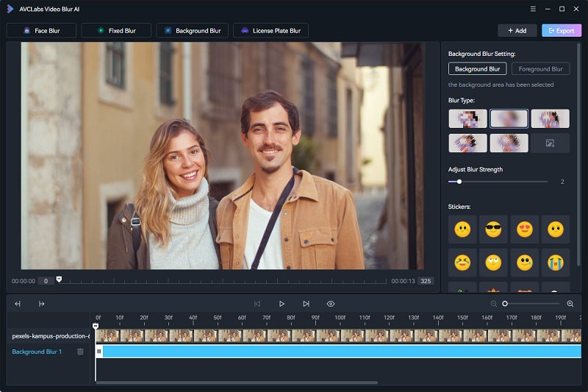
Task: Play the video preview
Action: point(282,304)
